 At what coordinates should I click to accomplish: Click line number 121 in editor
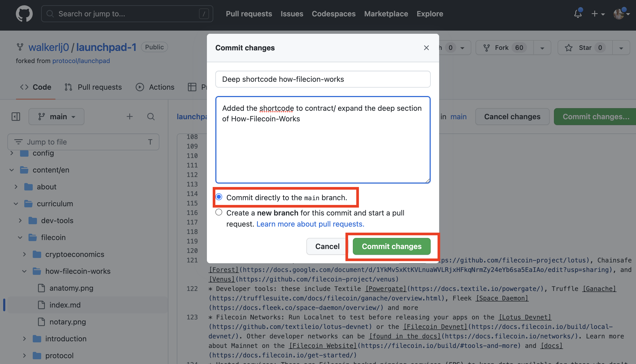pos(192,260)
